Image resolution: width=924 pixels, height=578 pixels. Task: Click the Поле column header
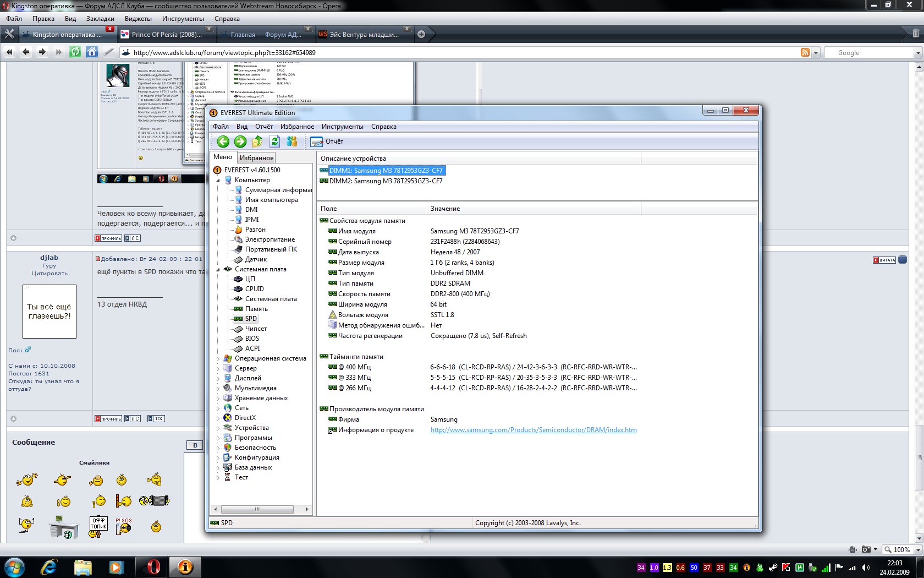click(x=372, y=209)
